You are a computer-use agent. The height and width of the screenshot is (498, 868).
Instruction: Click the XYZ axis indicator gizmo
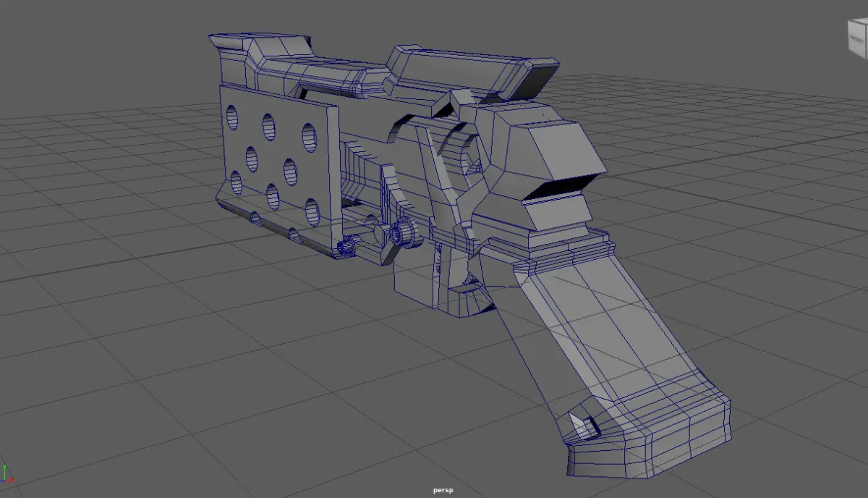(x=6, y=475)
